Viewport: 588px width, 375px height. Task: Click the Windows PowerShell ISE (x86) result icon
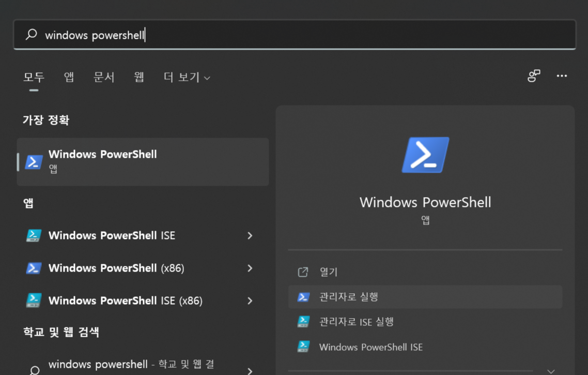pos(34,301)
